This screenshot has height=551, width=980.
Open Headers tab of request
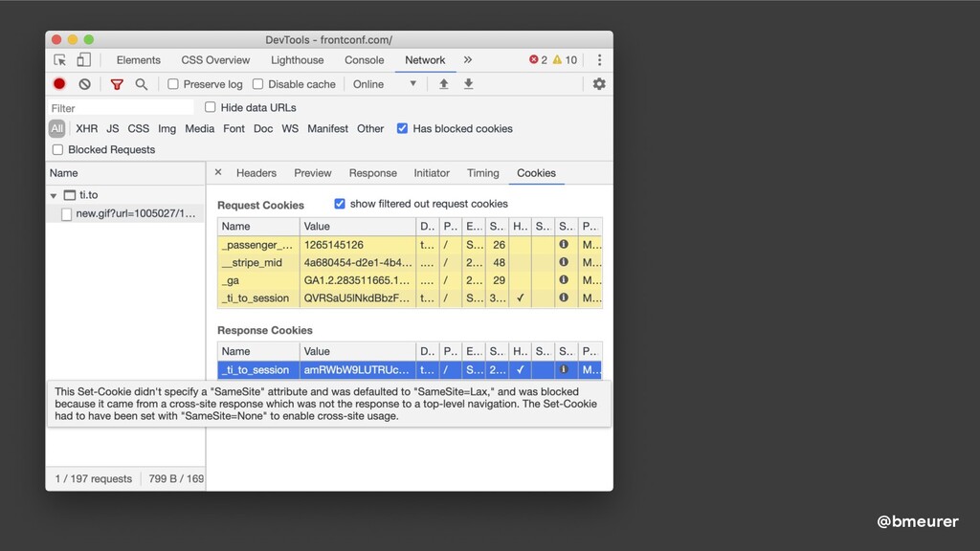point(256,173)
